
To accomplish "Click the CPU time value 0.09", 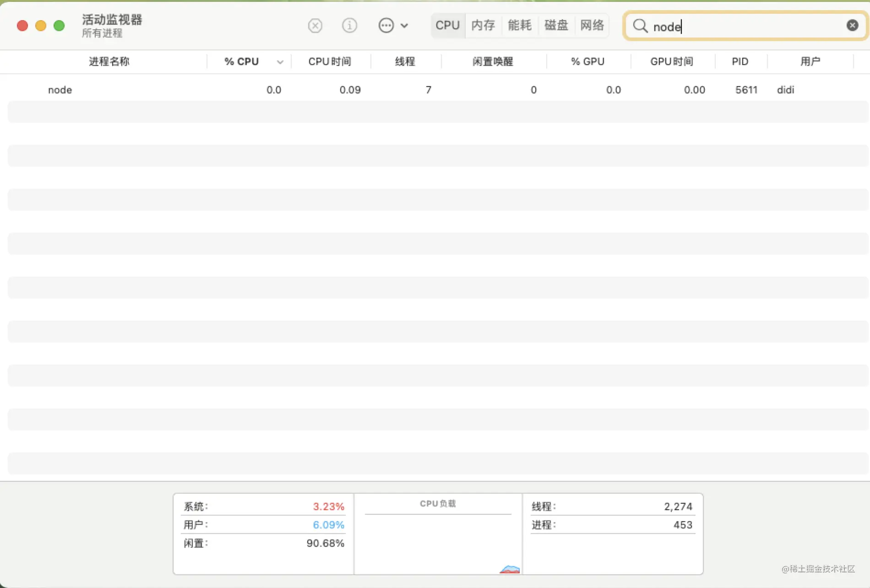I will 350,90.
